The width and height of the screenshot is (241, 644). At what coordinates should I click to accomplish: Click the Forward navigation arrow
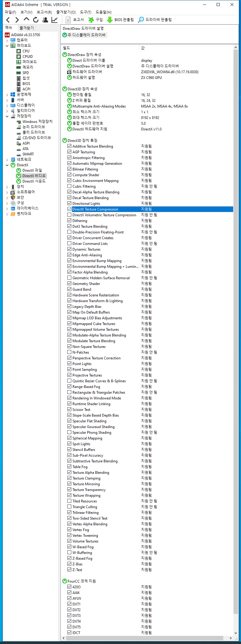17,20
